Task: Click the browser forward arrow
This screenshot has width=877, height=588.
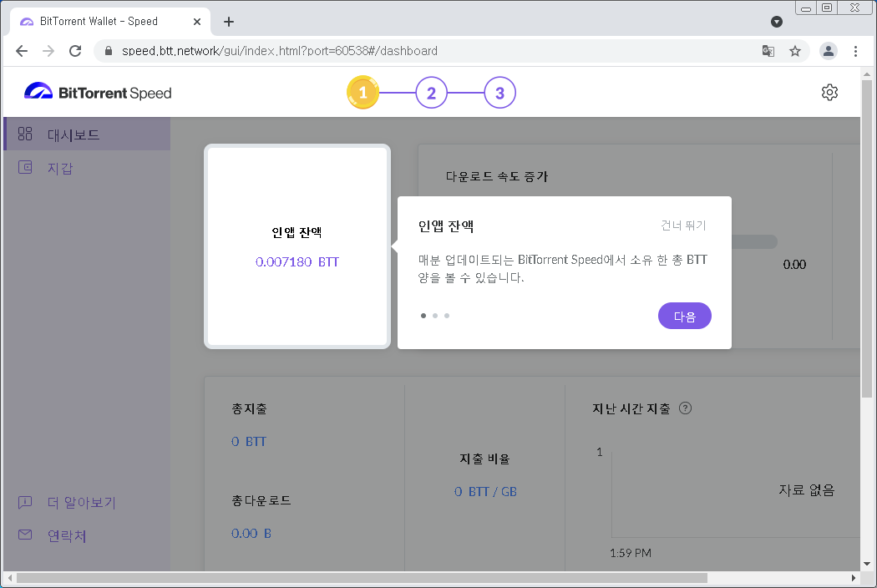Action: [48, 51]
